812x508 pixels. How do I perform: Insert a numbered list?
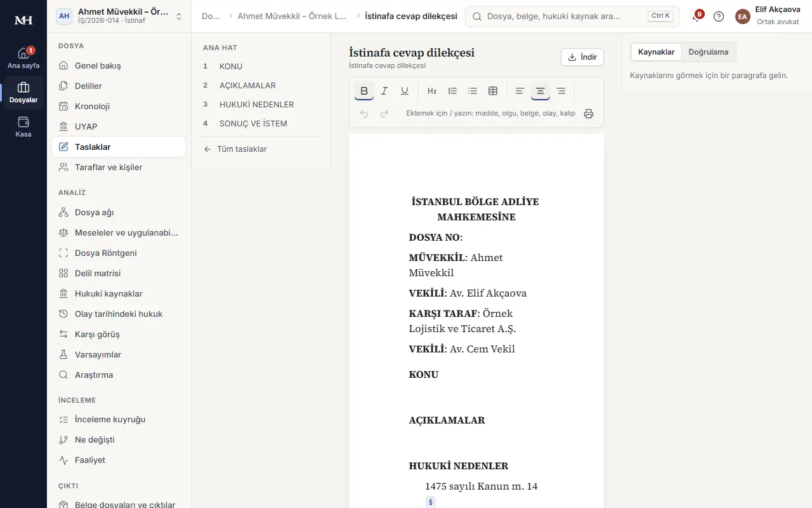tap(452, 91)
